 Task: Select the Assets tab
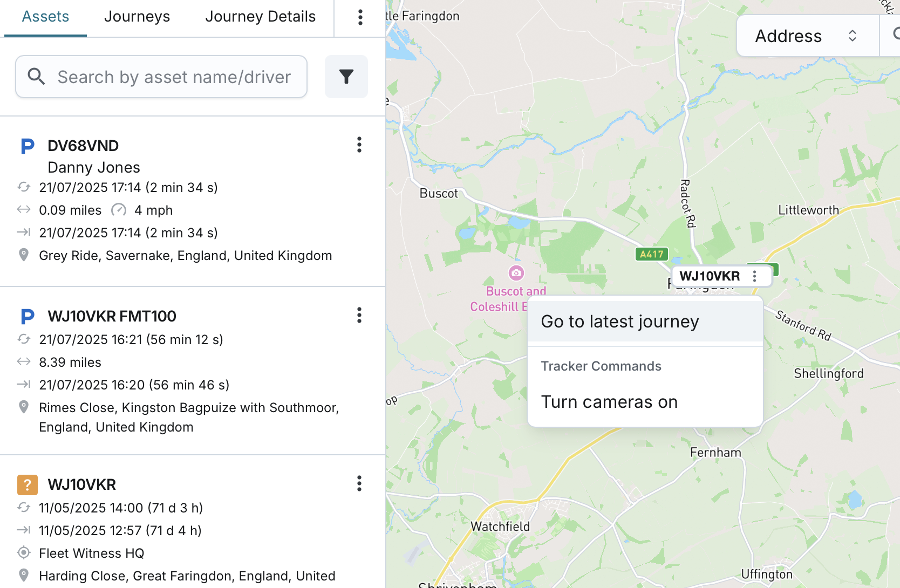[x=45, y=17]
